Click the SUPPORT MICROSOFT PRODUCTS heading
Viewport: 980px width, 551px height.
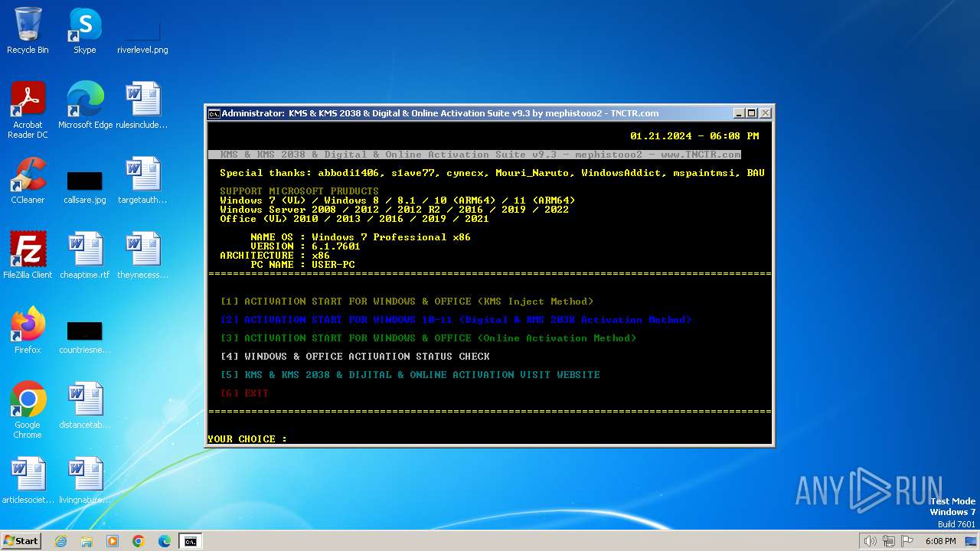click(x=299, y=191)
